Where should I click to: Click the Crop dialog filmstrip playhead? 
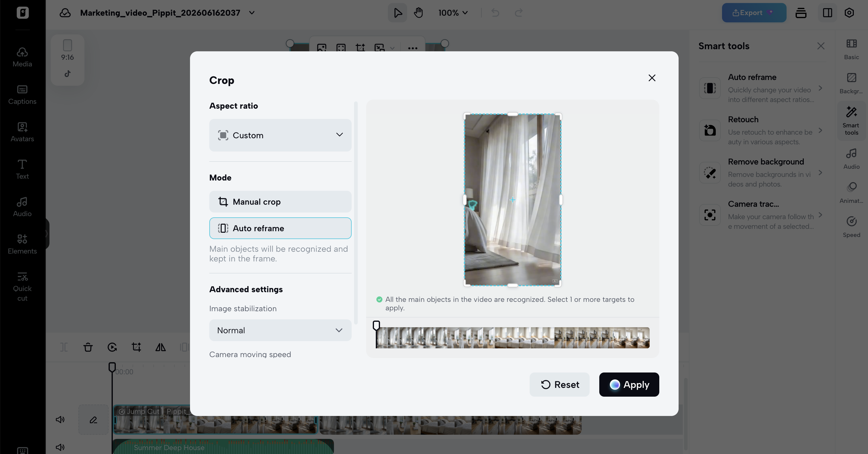pyautogui.click(x=376, y=326)
